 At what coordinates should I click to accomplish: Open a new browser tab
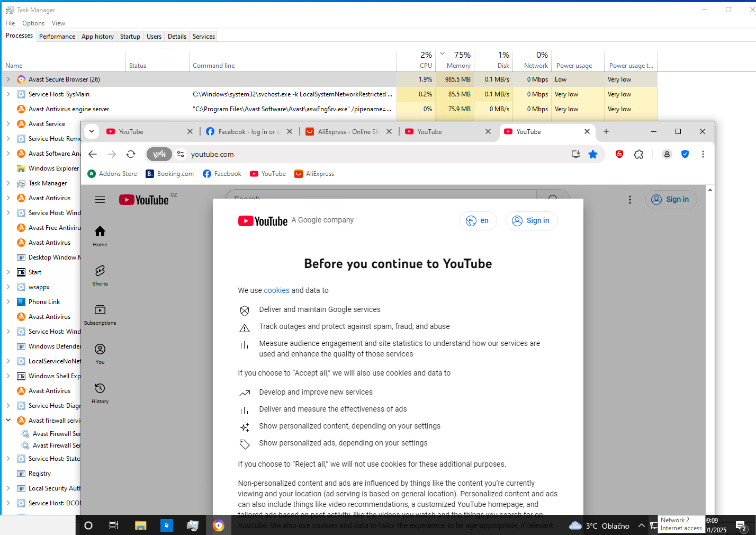[606, 131]
